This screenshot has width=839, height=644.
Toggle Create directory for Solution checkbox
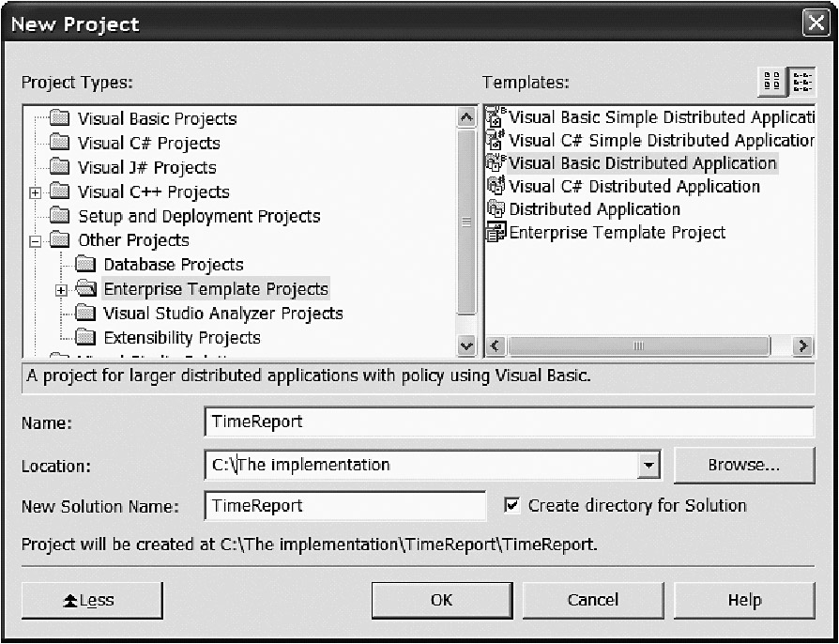[511, 506]
